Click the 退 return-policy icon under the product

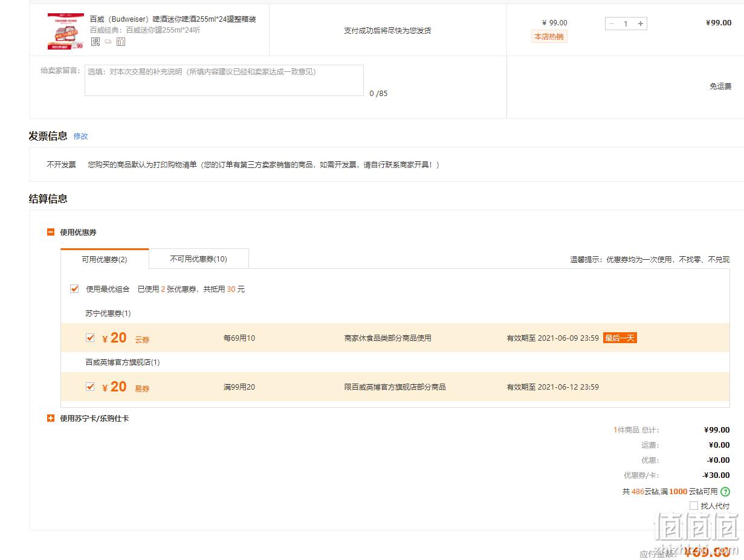point(95,42)
